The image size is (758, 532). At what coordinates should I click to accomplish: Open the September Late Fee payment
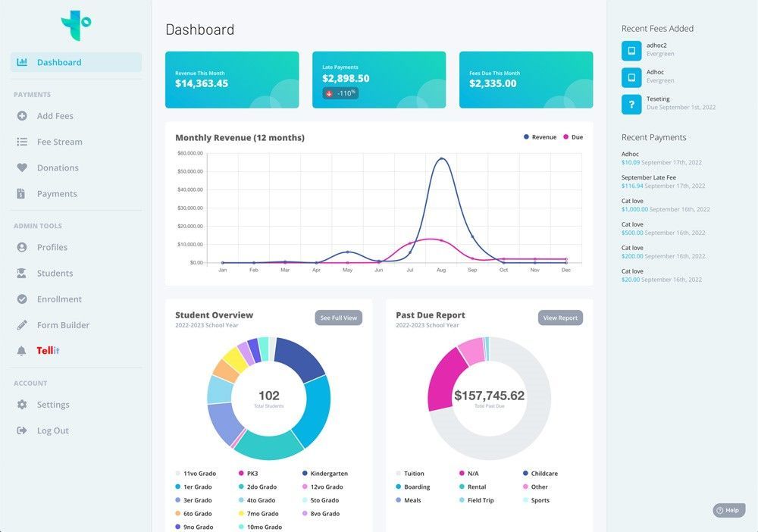[663, 182]
